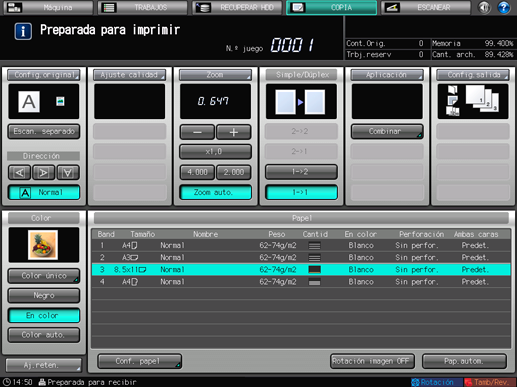Set zoom to 2.000

(234, 172)
